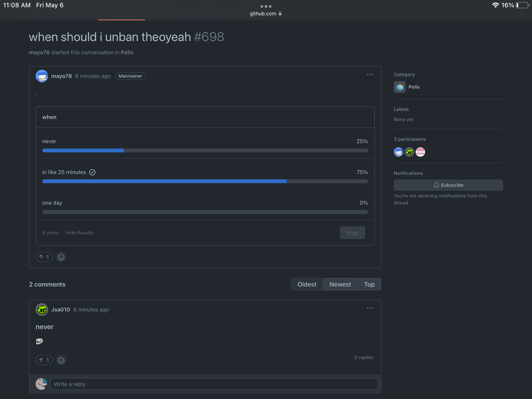Tap the lock icon next to github.com

[280, 14]
